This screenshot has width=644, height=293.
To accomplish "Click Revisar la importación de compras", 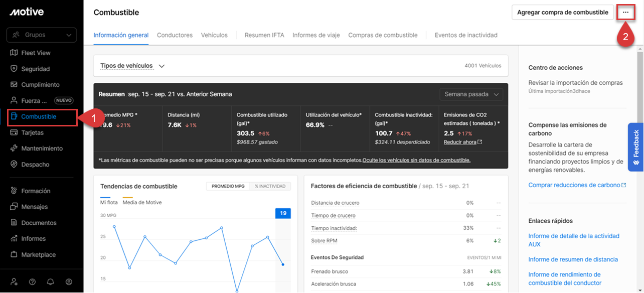I will [575, 83].
